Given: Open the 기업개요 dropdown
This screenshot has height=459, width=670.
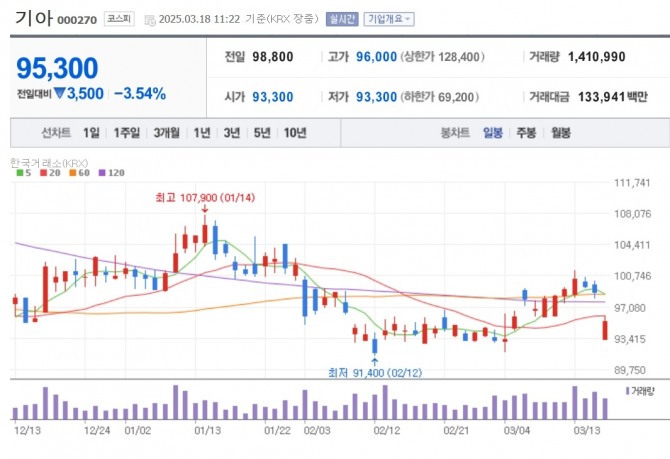Looking at the screenshot, I should 389,19.
